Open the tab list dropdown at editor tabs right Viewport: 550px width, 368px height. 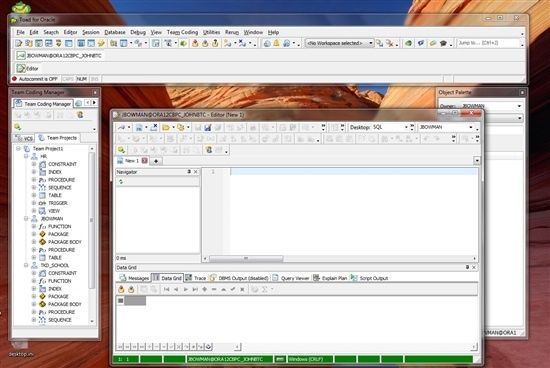477,161
